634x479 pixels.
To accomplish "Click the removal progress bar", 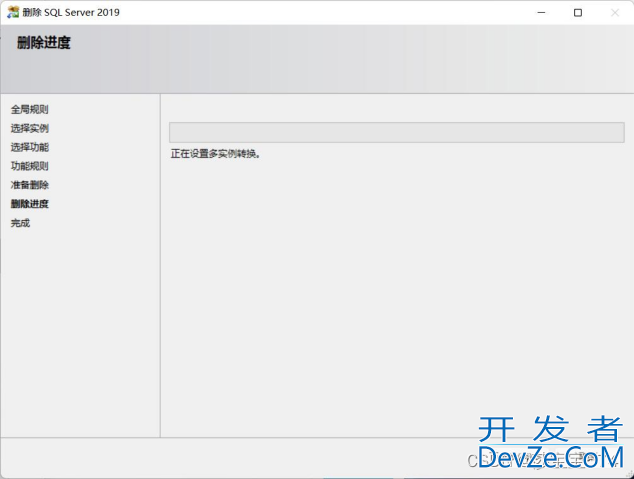I will point(397,132).
